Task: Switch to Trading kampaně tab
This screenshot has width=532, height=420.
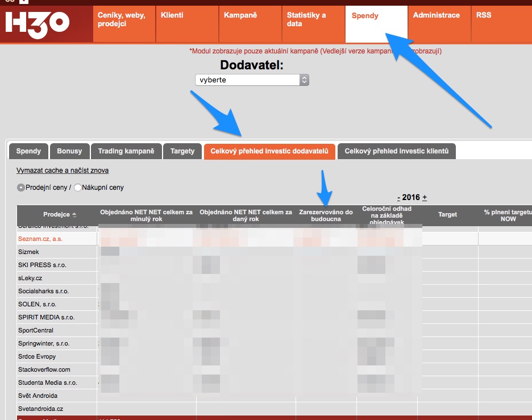Action: pyautogui.click(x=126, y=151)
